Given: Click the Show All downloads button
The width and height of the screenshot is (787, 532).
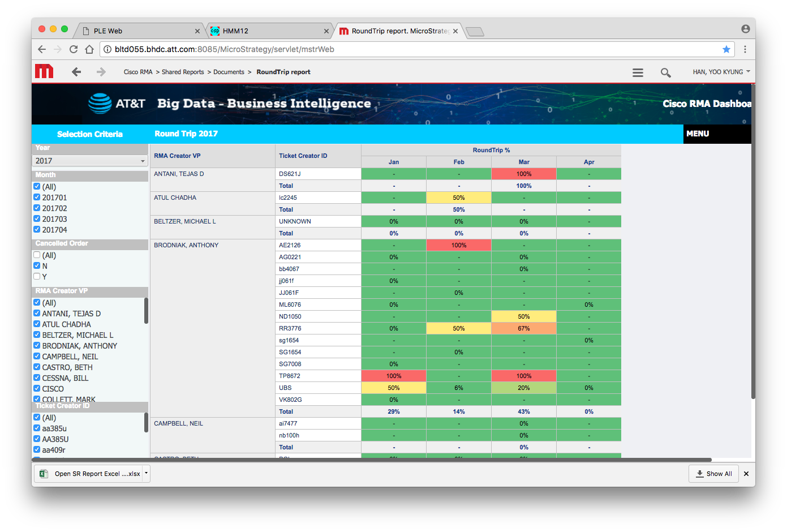Looking at the screenshot, I should coord(714,474).
